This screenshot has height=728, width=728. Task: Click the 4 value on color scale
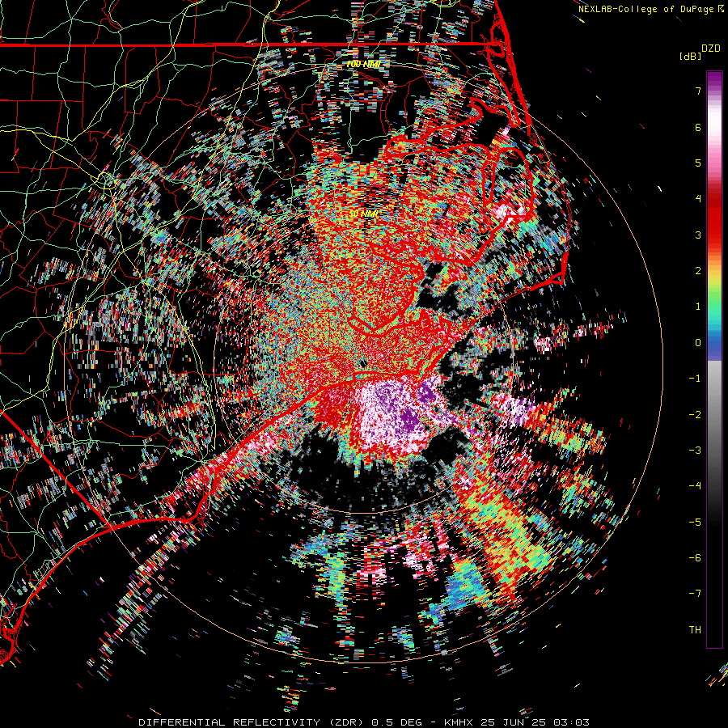click(698, 199)
